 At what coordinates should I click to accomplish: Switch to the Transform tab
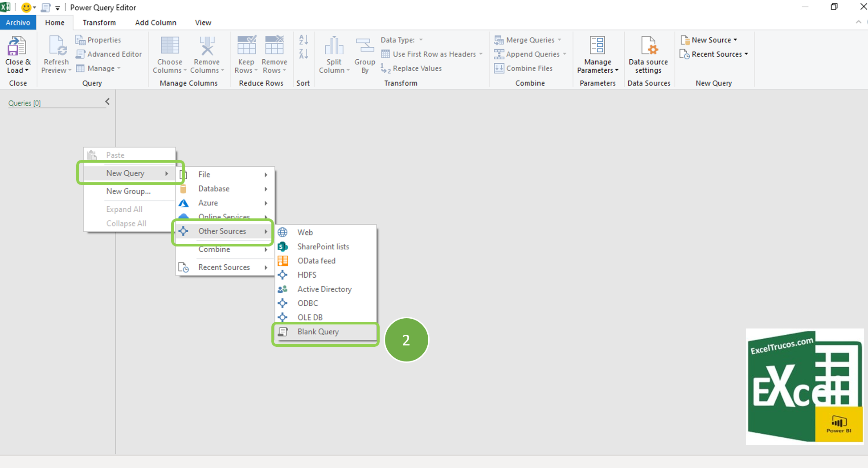pyautogui.click(x=99, y=23)
